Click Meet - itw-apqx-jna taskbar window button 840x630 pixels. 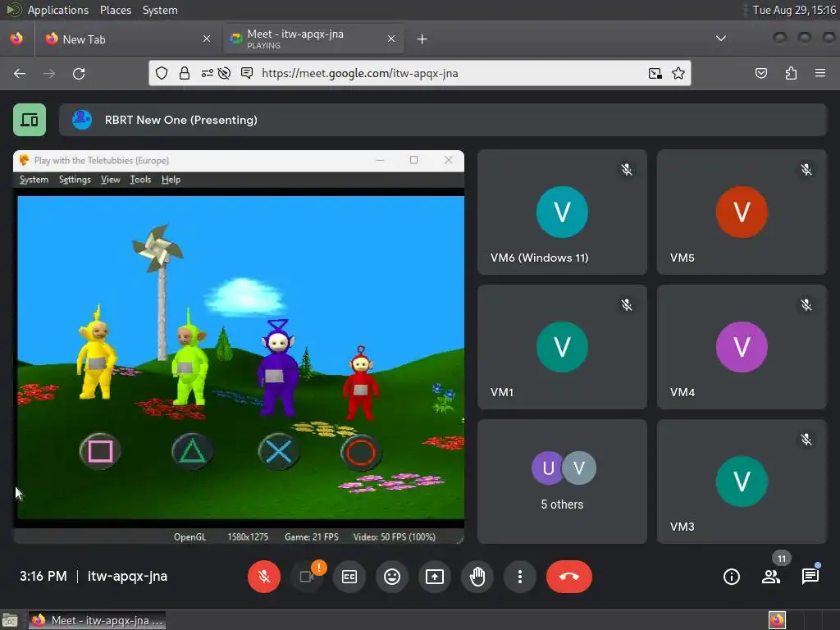tap(97, 620)
